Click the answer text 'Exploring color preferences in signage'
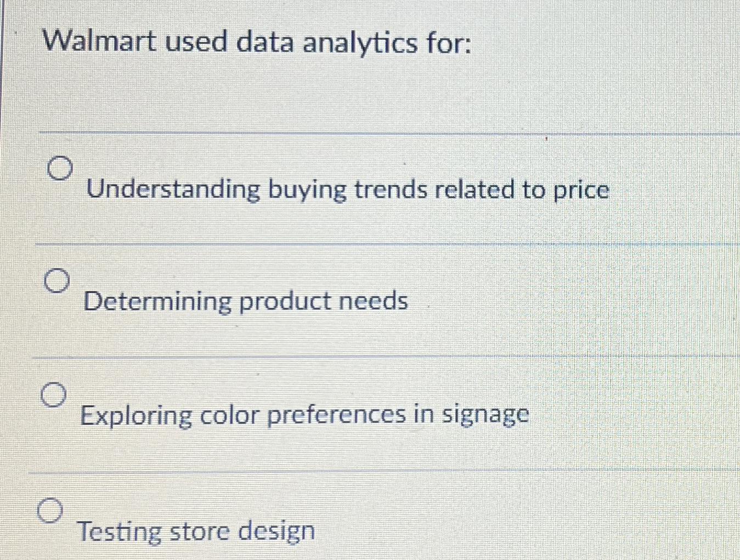Screen dimensions: 740x560 click(304, 415)
